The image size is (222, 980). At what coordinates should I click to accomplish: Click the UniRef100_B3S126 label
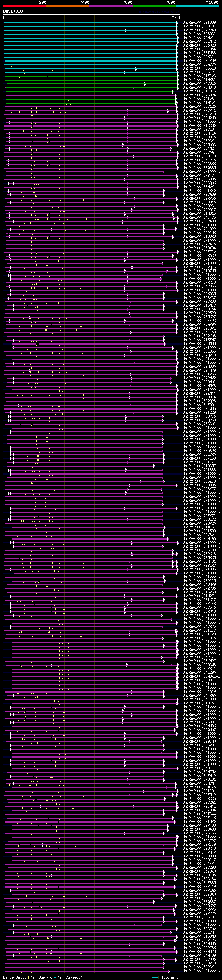(x=199, y=106)
